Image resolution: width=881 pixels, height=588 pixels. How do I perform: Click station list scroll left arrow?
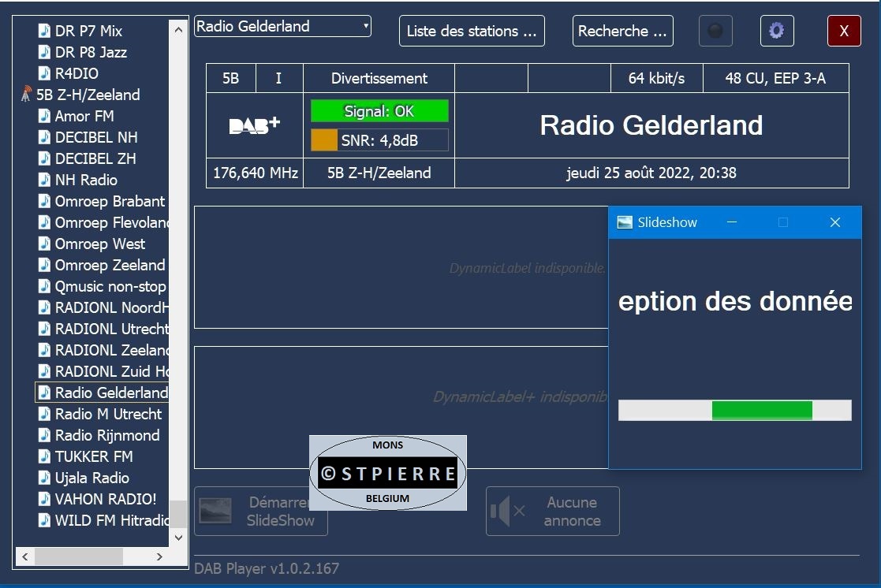pos(24,556)
